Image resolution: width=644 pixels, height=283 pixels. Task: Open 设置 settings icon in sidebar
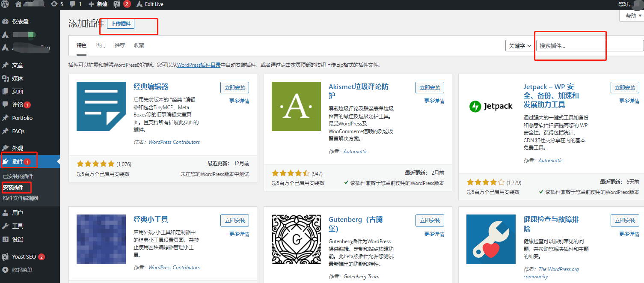(x=6, y=239)
